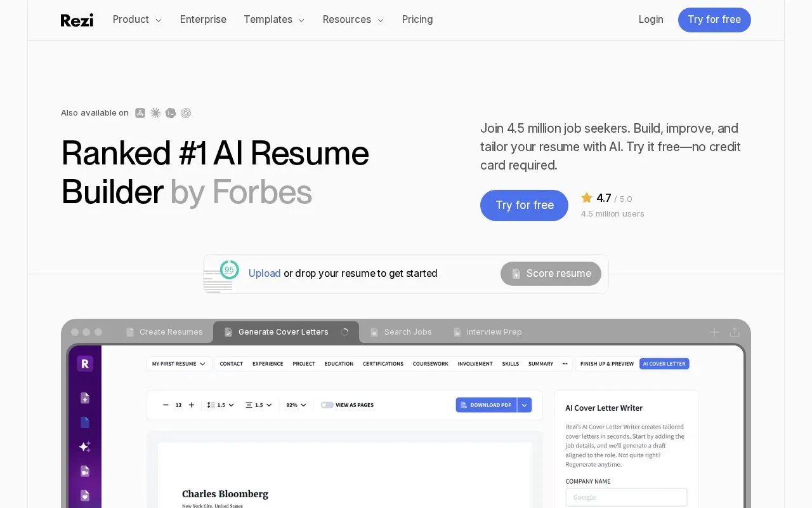Click the ChatGPT knot icon
Screen dimensions: 812x508
tap(186, 113)
